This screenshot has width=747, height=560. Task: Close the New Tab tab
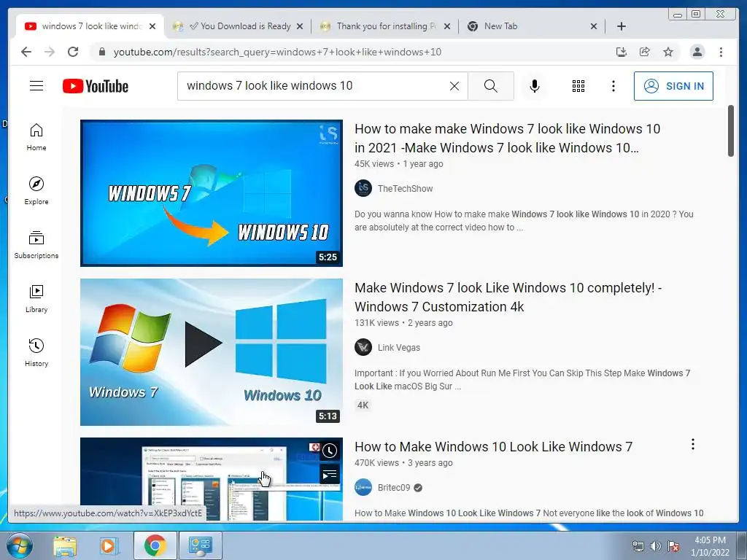click(x=594, y=27)
